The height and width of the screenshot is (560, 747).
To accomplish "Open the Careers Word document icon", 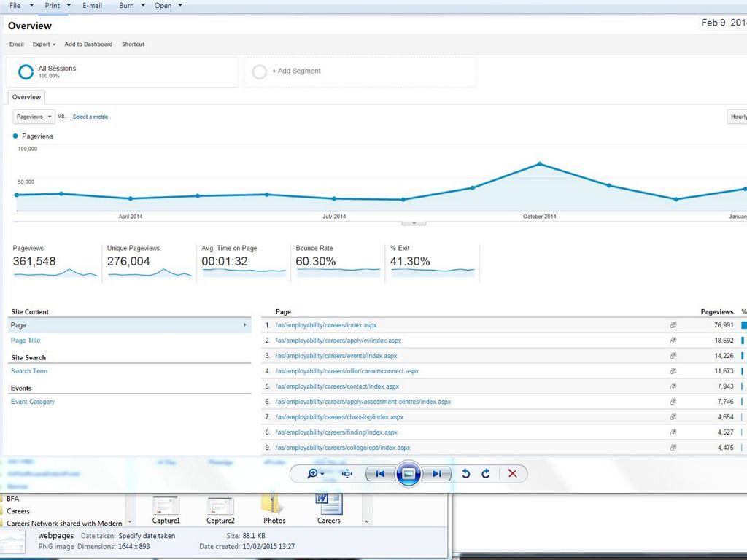I will 328,504.
